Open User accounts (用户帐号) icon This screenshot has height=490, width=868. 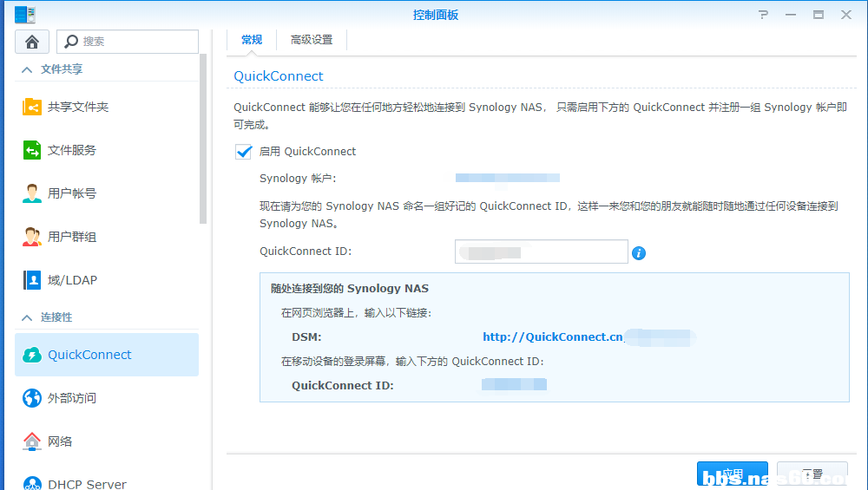32,193
